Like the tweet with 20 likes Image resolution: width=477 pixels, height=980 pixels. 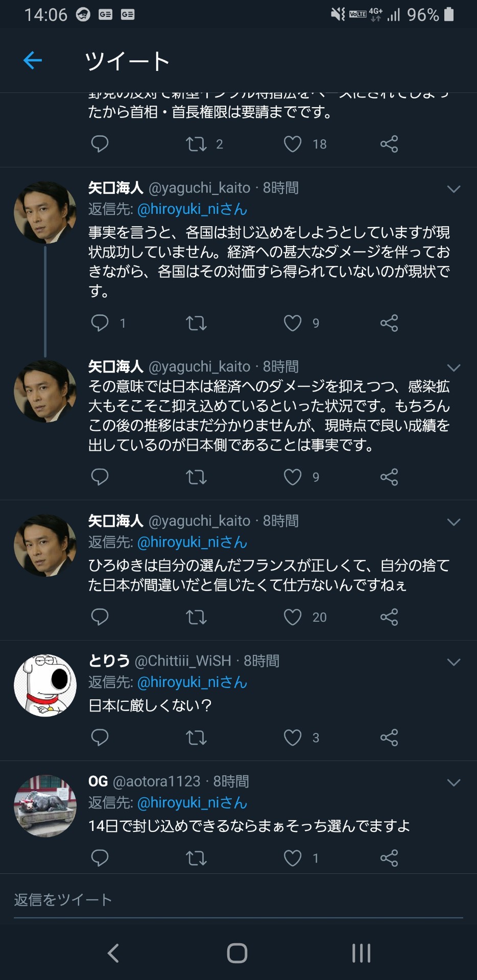point(293,617)
